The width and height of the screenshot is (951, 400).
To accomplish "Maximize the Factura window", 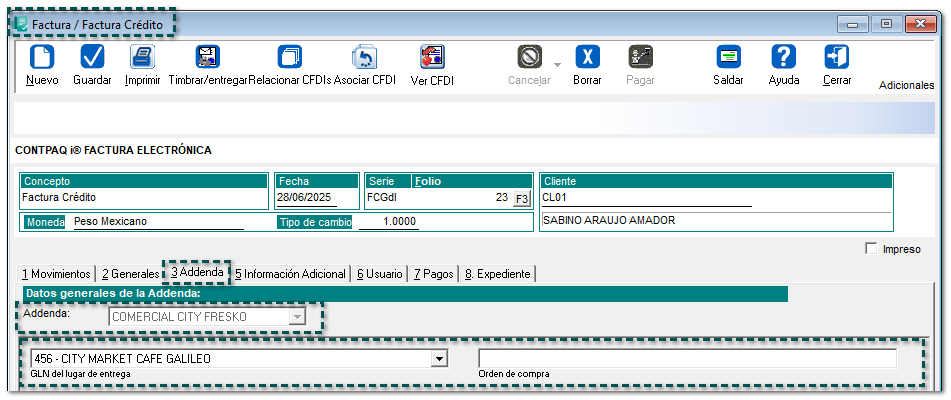I will tap(886, 24).
